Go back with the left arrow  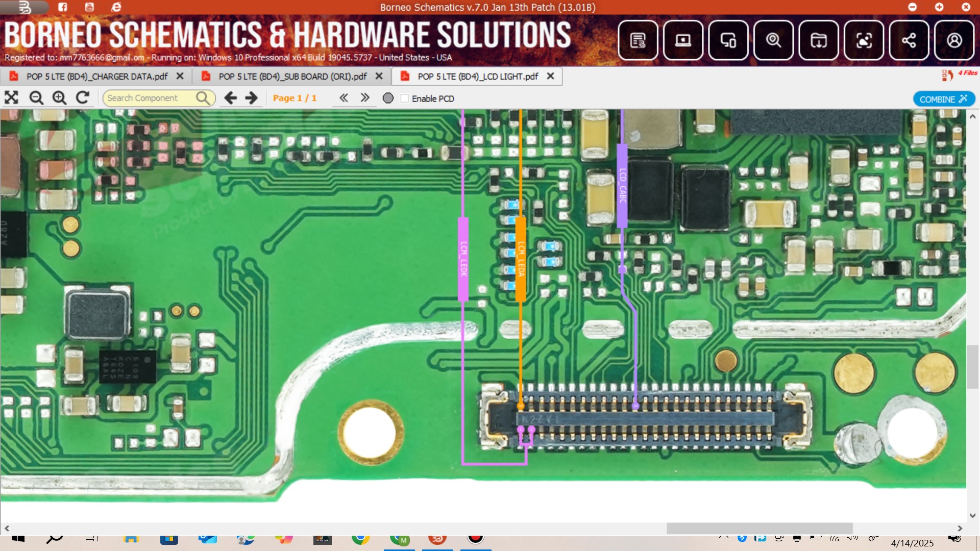(x=230, y=97)
